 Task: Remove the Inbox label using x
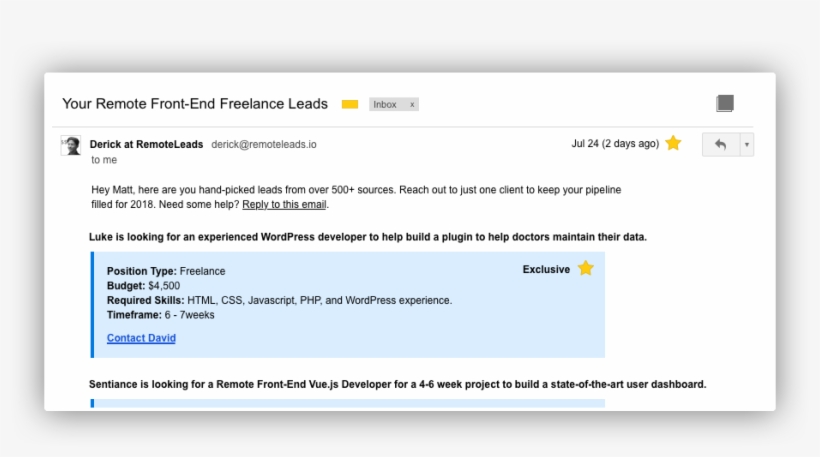(x=412, y=105)
